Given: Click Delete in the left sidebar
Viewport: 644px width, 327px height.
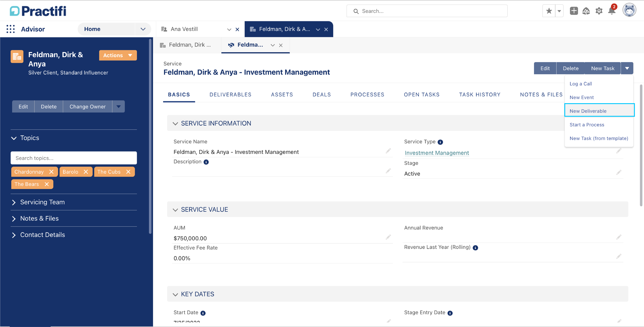Looking at the screenshot, I should tap(49, 107).
